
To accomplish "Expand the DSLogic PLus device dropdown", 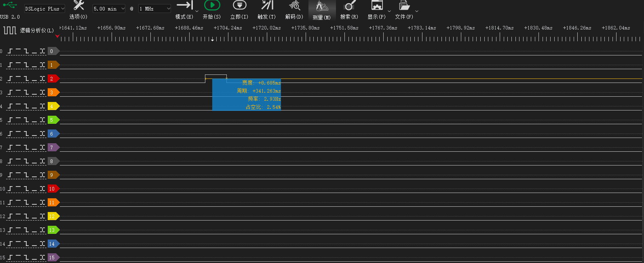I will [44, 8].
